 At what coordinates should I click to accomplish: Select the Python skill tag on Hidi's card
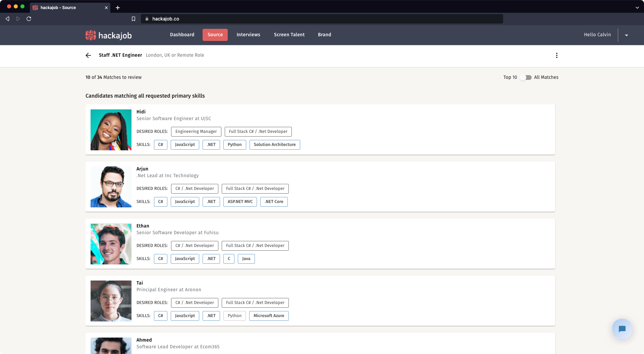(x=234, y=145)
